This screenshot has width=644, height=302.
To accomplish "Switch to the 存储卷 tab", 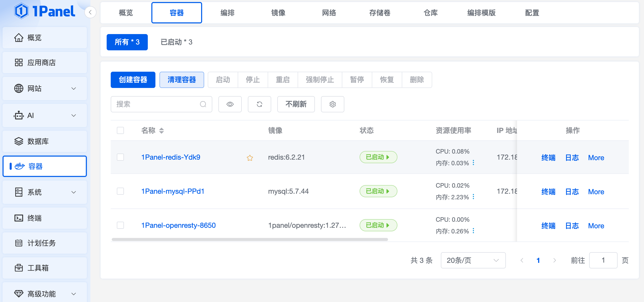I will tap(380, 13).
